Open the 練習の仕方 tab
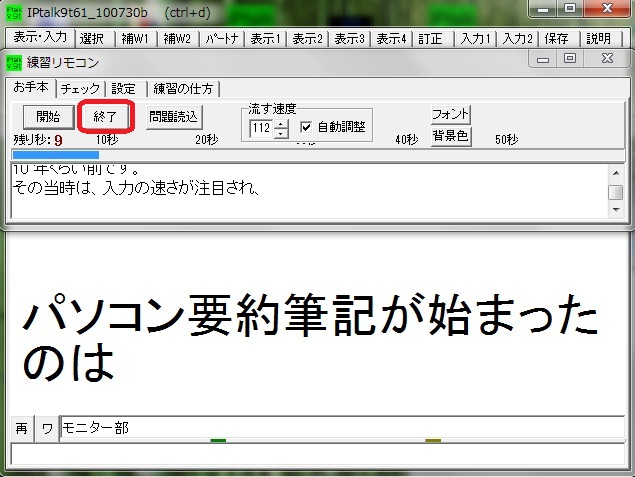Viewport: 635px width, 477px height. pos(186,88)
